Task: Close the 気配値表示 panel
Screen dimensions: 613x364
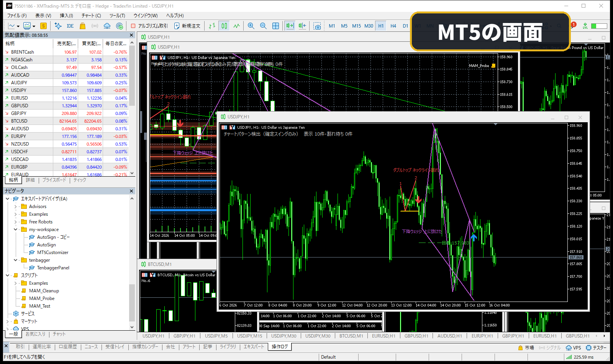Action: click(131, 35)
